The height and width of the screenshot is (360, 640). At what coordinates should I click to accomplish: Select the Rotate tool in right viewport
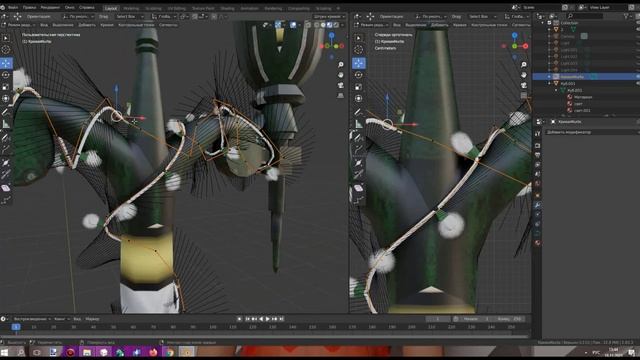tap(358, 75)
